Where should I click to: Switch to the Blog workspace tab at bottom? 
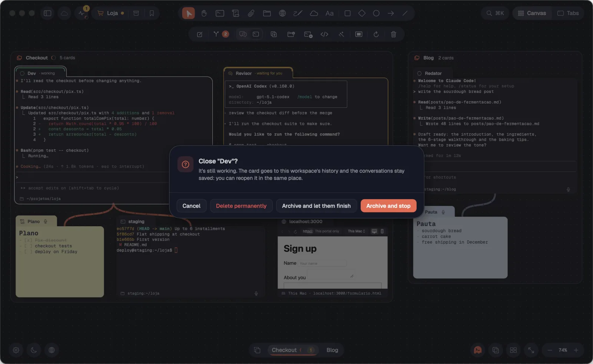coord(332,350)
